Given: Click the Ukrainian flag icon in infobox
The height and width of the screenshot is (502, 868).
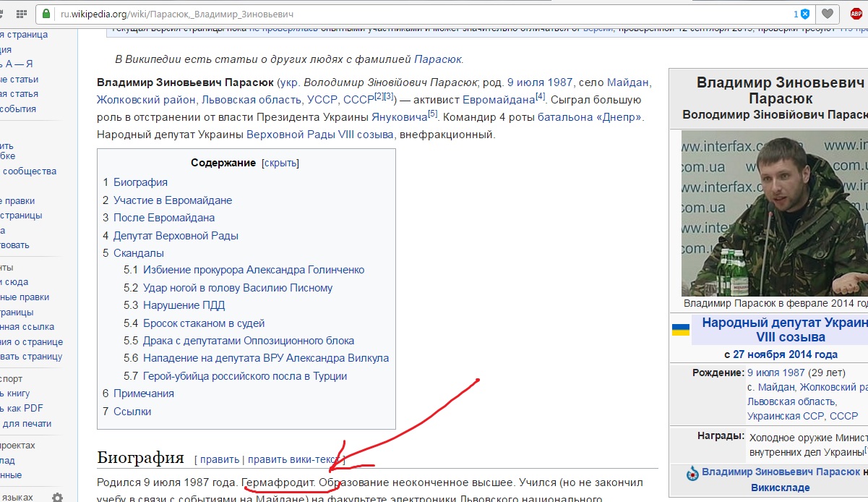Looking at the screenshot, I should (x=680, y=330).
